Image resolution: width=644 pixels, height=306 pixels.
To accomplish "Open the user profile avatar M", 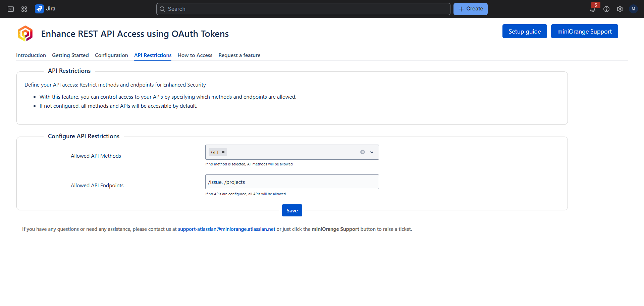I will point(633,9).
